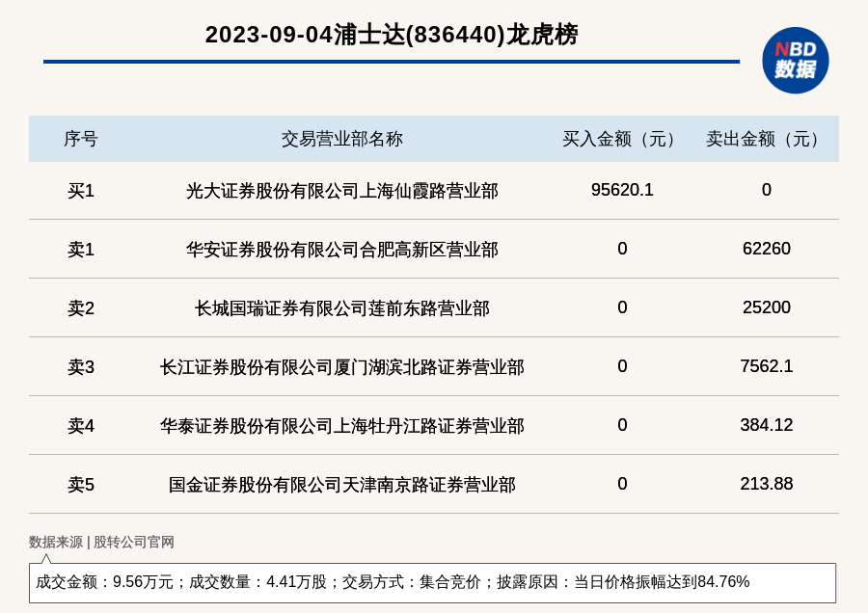
Task: Select the title 2023-09-04浦士达(836440)龙虎榜
Action: pyautogui.click(x=392, y=35)
